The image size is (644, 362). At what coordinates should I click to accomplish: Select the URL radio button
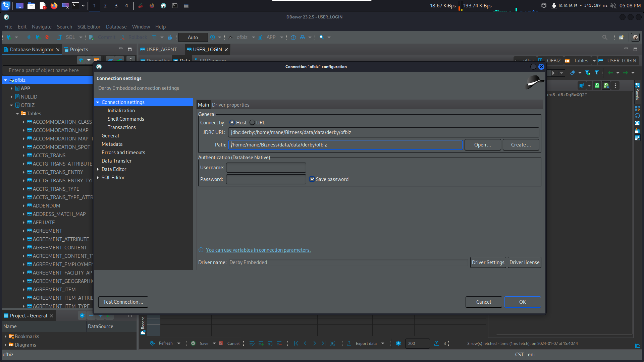(252, 123)
